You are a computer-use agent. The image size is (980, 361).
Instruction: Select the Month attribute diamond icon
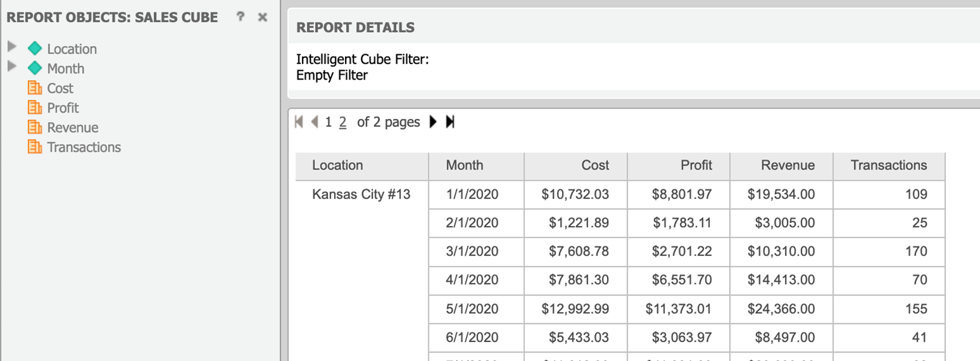pos(35,68)
